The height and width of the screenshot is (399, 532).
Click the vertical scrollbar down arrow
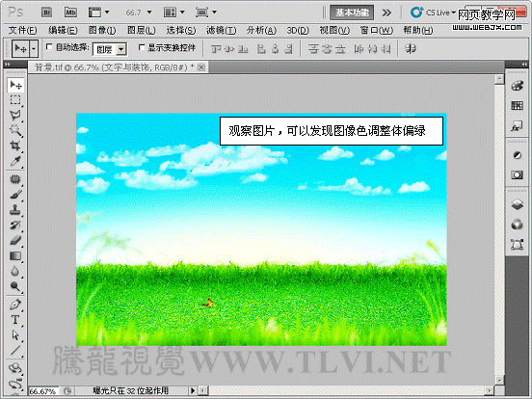click(499, 380)
